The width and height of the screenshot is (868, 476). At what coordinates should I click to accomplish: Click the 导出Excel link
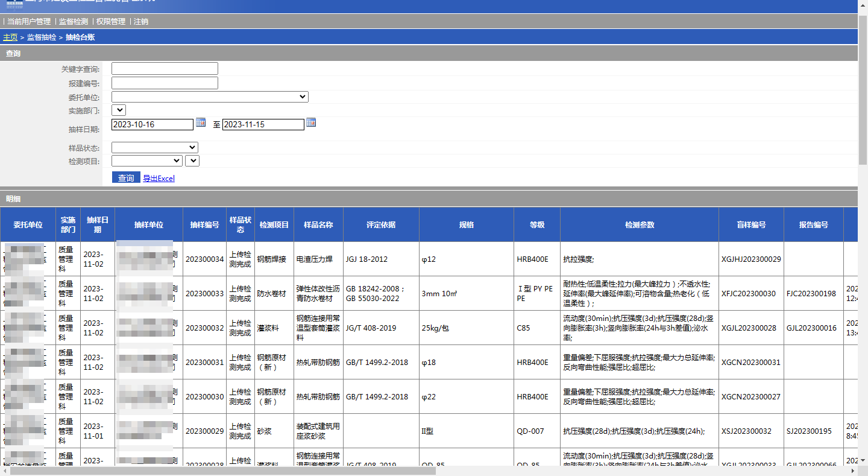click(x=159, y=179)
